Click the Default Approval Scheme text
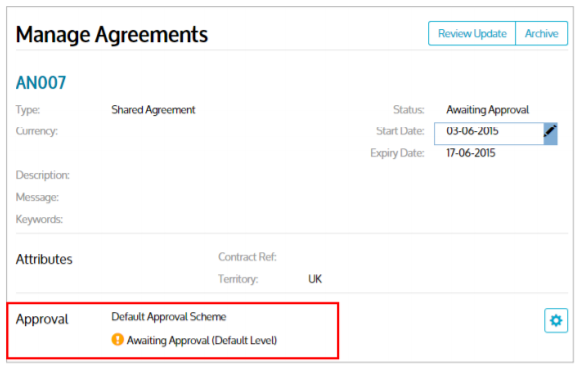This screenshot has width=580, height=371. pyautogui.click(x=169, y=317)
